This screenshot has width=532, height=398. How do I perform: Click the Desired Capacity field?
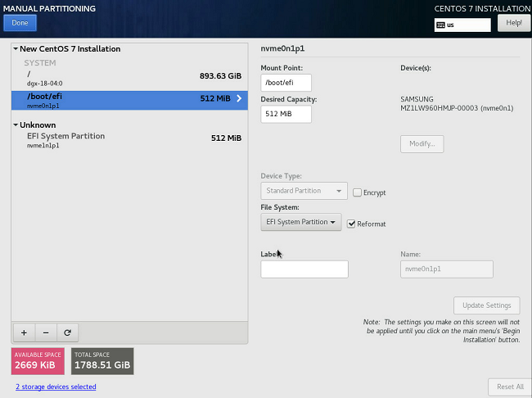tap(286, 114)
